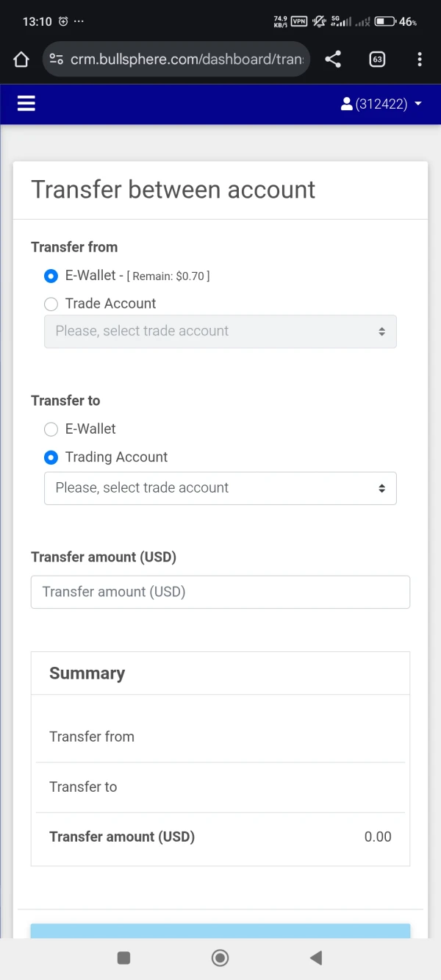This screenshot has width=441, height=980.
Task: Tap the Android home circle button
Action: (220, 957)
